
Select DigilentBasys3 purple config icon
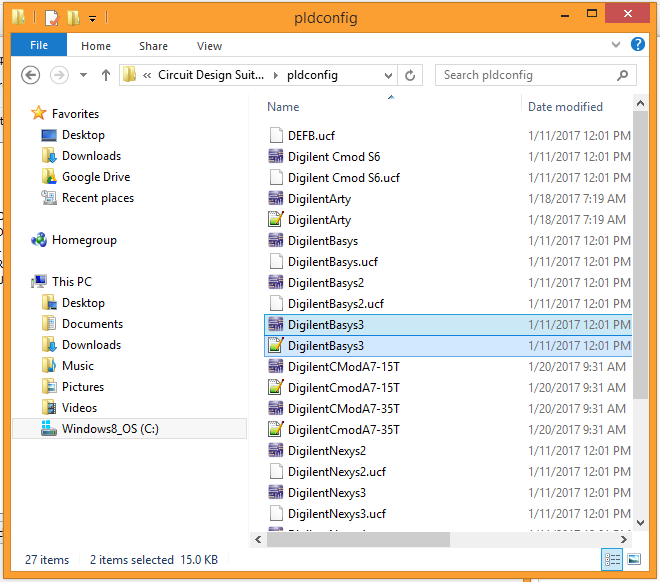276,324
